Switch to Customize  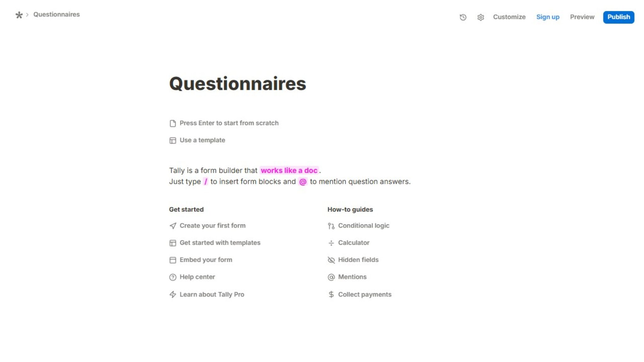click(x=509, y=17)
